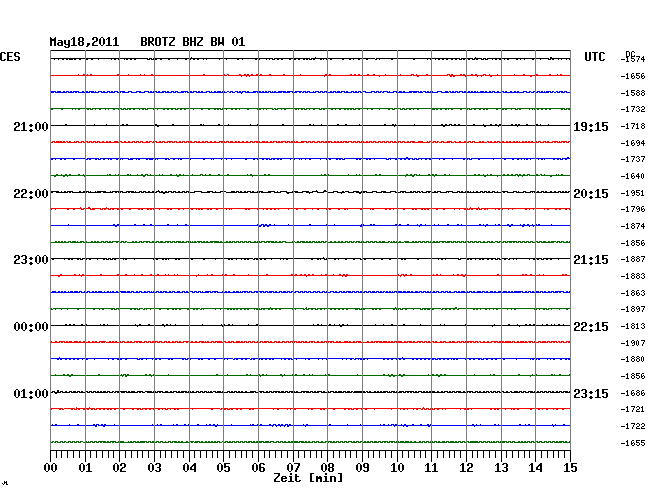Click the 15 minute tick label

pos(570,467)
